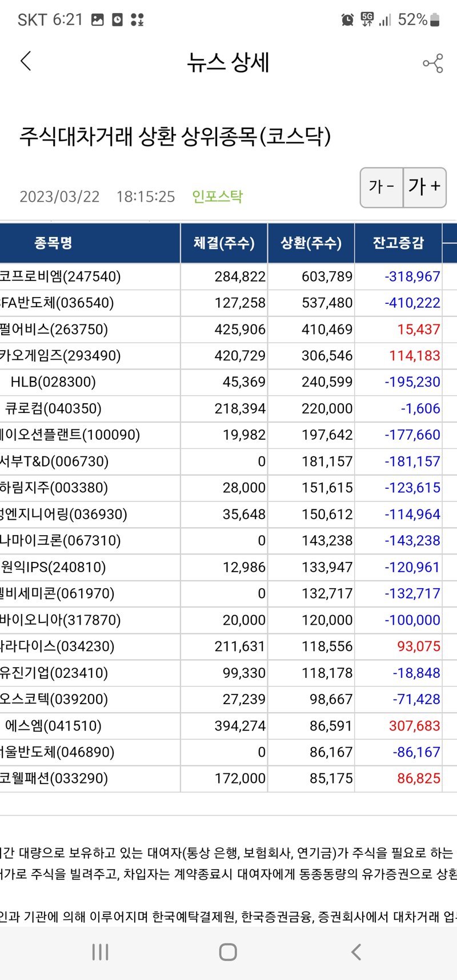
Task: Select the 체결(주수) column header
Action: click(x=224, y=243)
